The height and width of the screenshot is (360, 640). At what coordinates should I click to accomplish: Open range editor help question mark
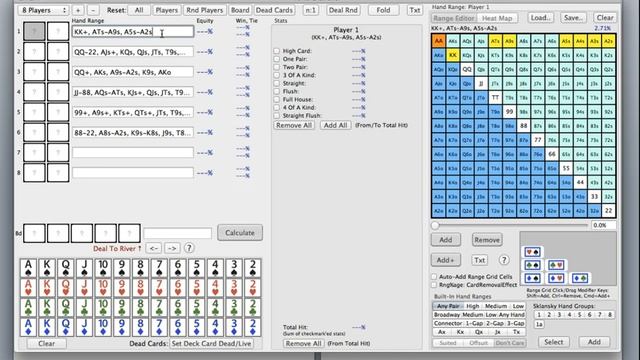click(x=504, y=260)
